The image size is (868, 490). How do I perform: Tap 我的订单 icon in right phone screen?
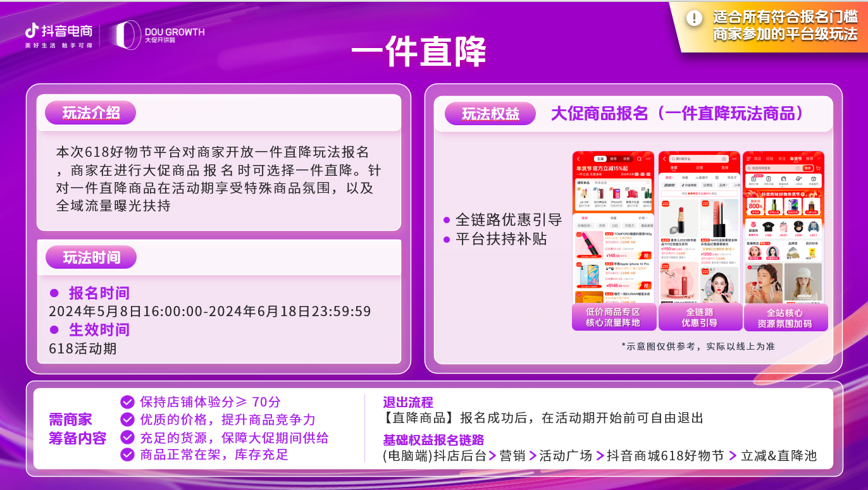tap(752, 180)
